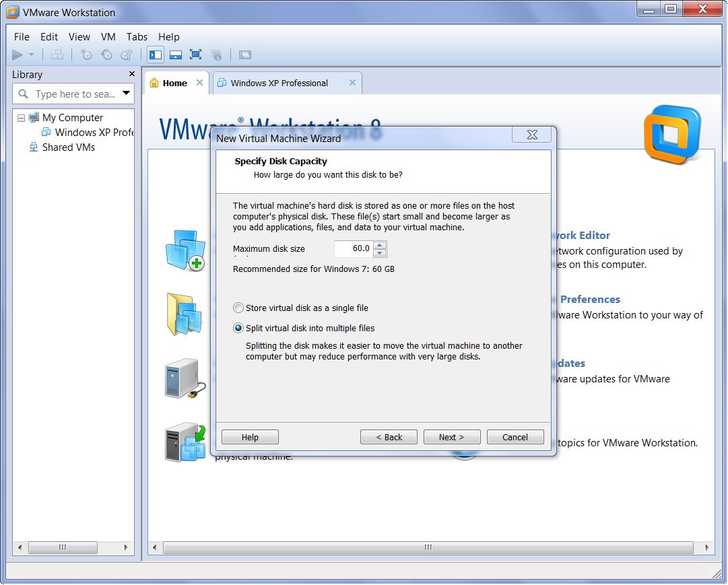Click the Home page horizontal scrollbar thumb

click(x=428, y=547)
